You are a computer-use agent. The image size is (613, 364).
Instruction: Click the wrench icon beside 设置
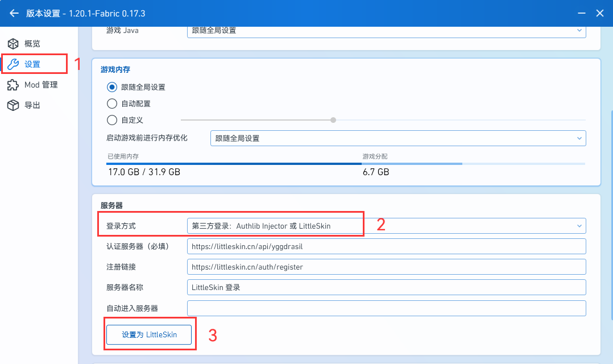pos(13,64)
